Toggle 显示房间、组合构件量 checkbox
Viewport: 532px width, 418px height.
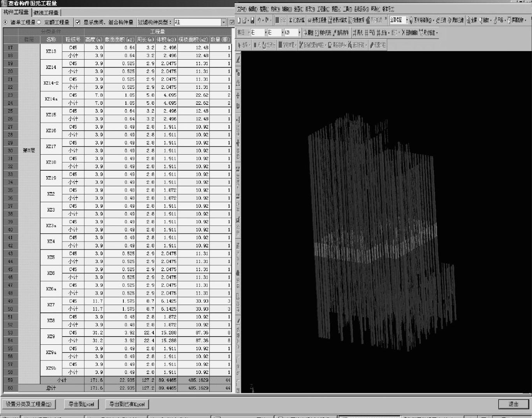coord(78,22)
